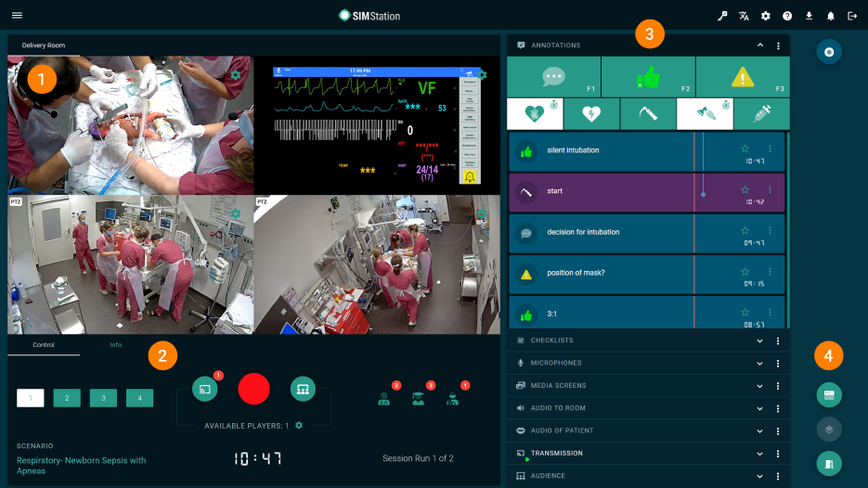Image resolution: width=868 pixels, height=488 pixels.
Task: Open the Respiratory- Newborn Sepsis scenario link
Action: pos(81,466)
